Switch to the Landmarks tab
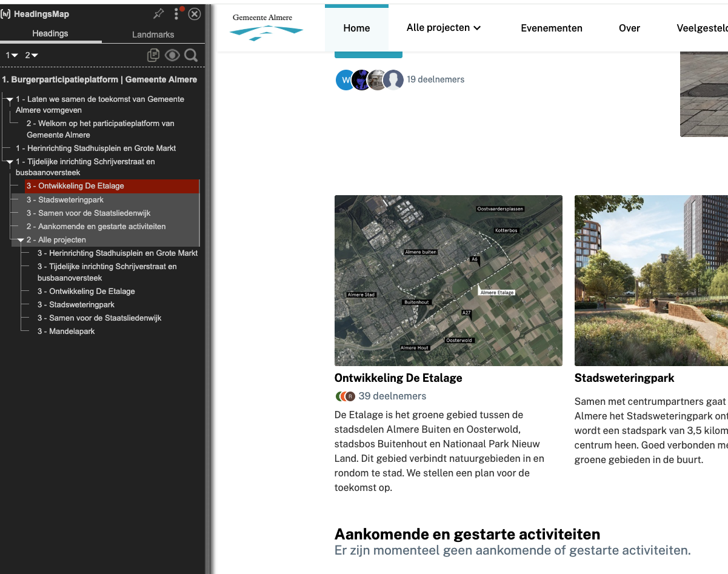The width and height of the screenshot is (728, 574). [153, 35]
